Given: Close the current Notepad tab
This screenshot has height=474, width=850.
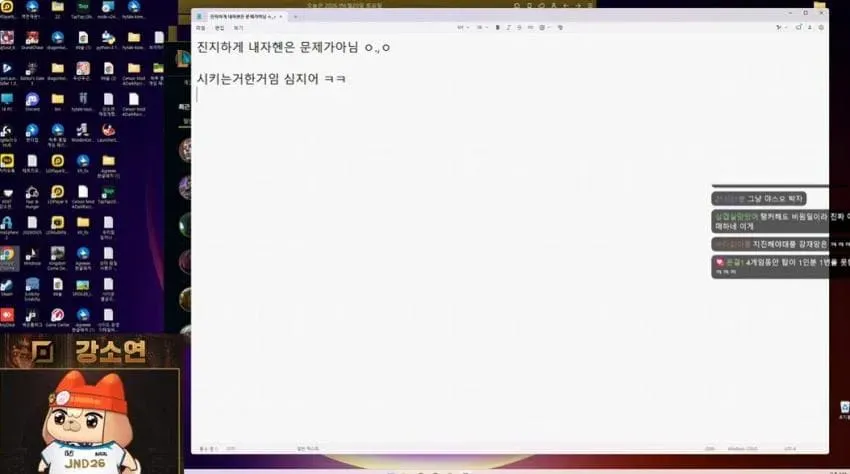Looking at the screenshot, I should tap(281, 17).
